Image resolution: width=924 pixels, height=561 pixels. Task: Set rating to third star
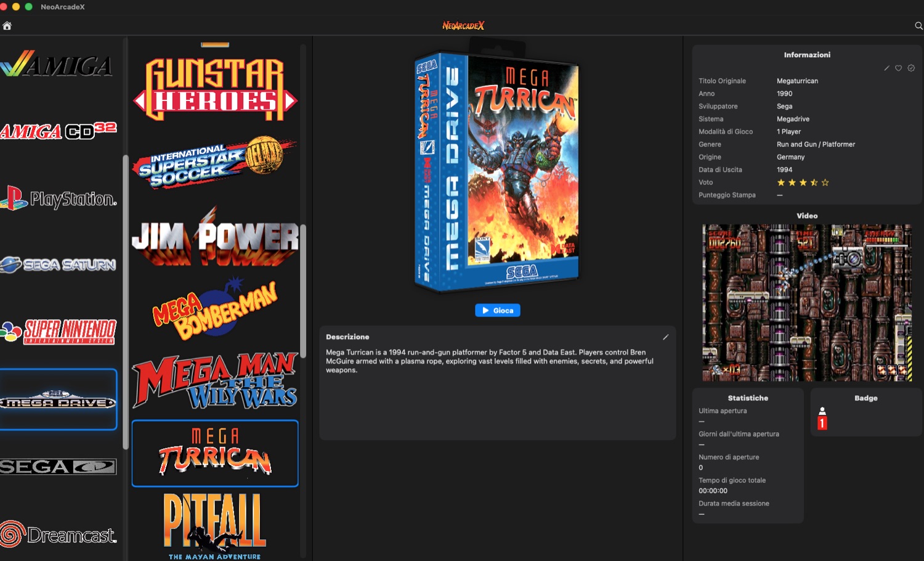pyautogui.click(x=803, y=182)
